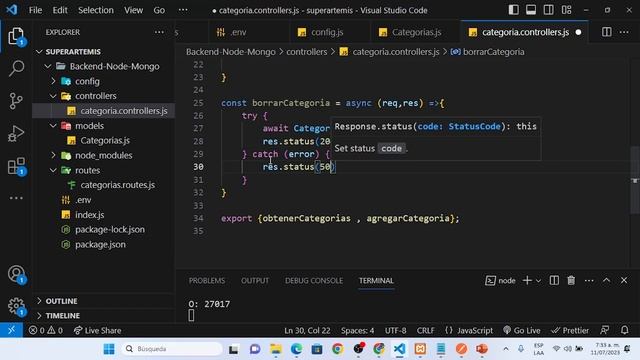Open the File menu
The width and height of the screenshot is (640, 360).
pos(36,10)
